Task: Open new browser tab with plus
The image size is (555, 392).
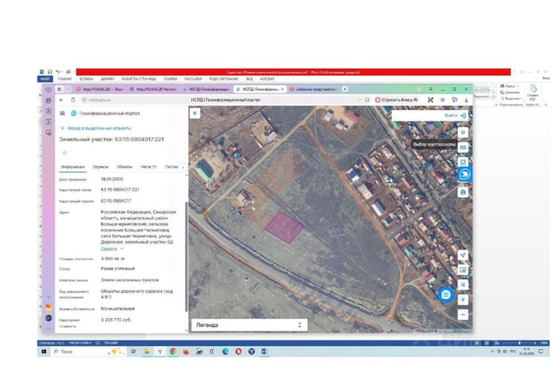Action: point(345,89)
